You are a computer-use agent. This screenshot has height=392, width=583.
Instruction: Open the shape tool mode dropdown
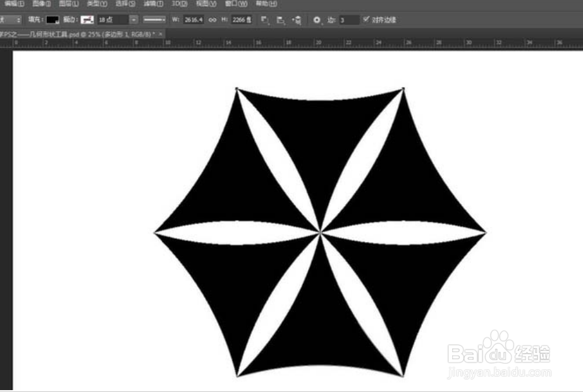click(x=10, y=20)
